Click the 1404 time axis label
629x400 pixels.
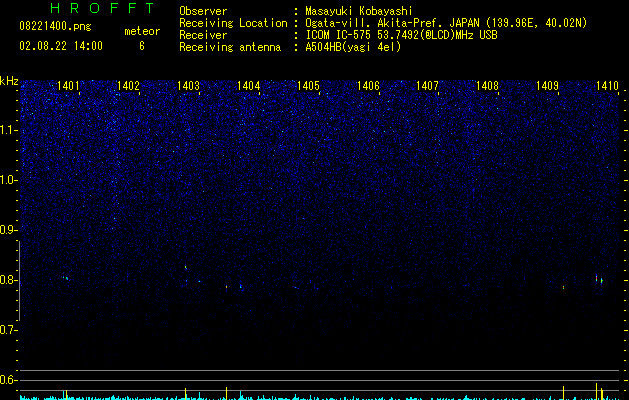click(248, 85)
